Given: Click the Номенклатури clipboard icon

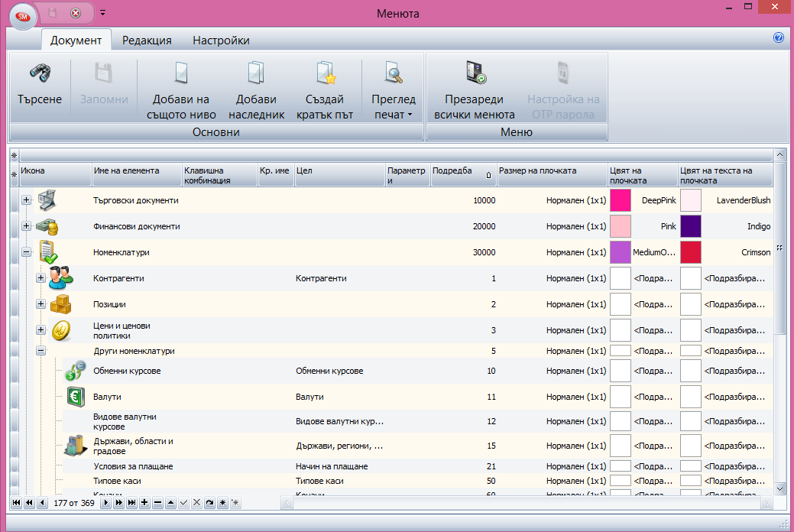Looking at the screenshot, I should (48, 251).
